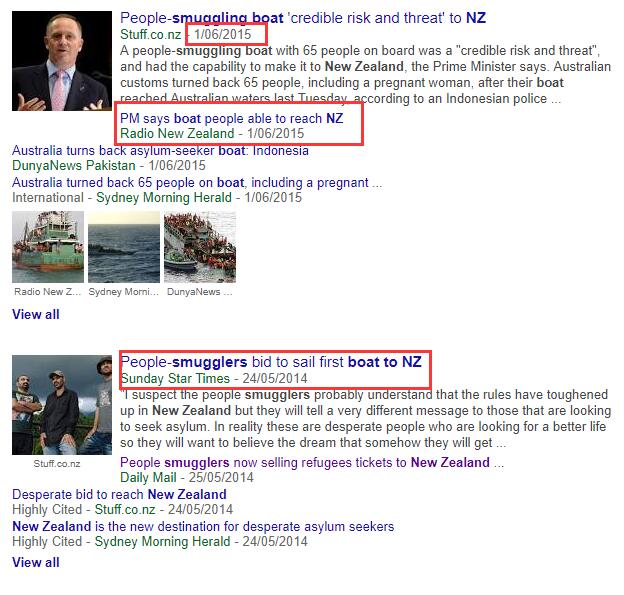Click first 'View all' link below thumbnails
Image resolution: width=624 pixels, height=595 pixels.
point(36,314)
